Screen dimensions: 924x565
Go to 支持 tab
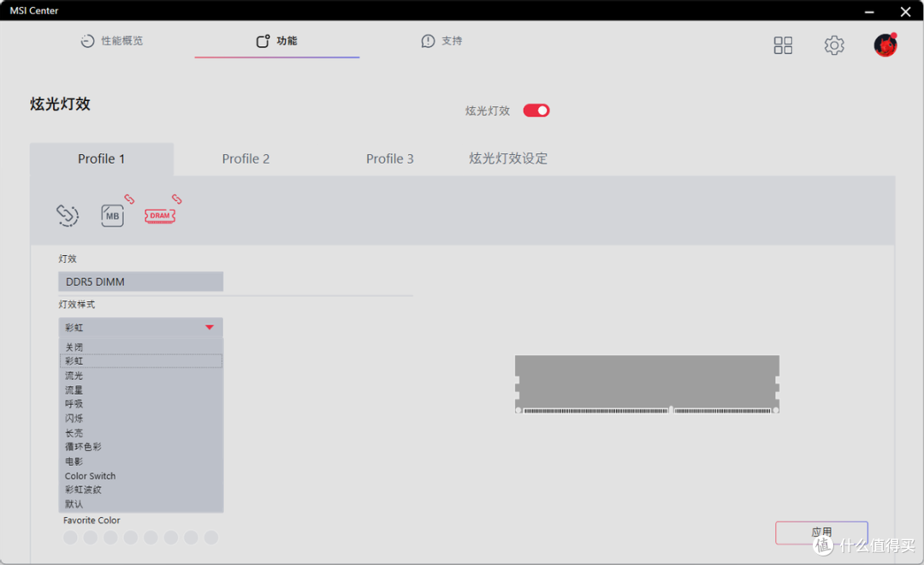pos(442,41)
